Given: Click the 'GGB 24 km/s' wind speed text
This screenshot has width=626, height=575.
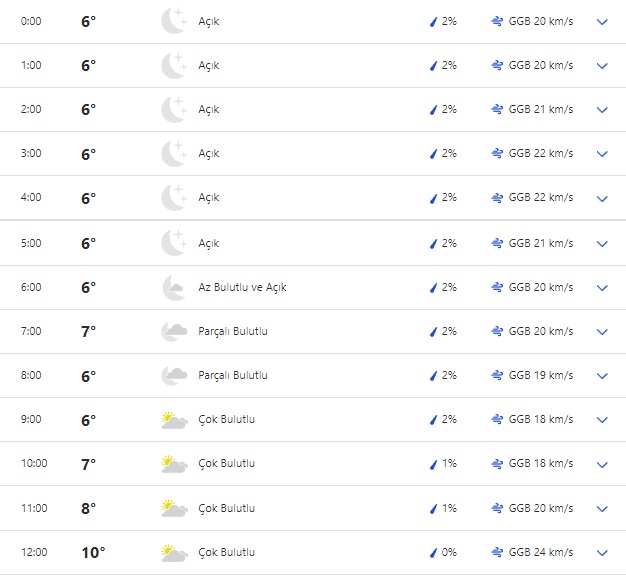Looking at the screenshot, I should coord(541,552).
